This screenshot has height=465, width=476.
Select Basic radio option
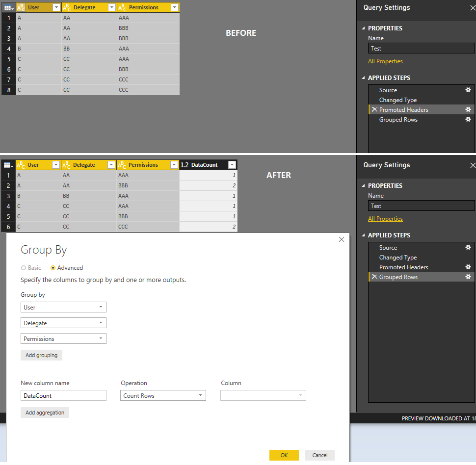tap(24, 268)
